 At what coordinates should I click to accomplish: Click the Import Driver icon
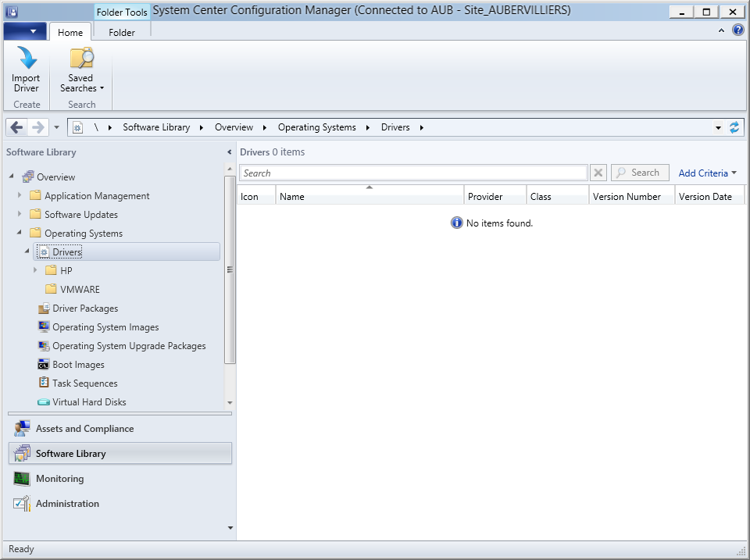click(27, 58)
